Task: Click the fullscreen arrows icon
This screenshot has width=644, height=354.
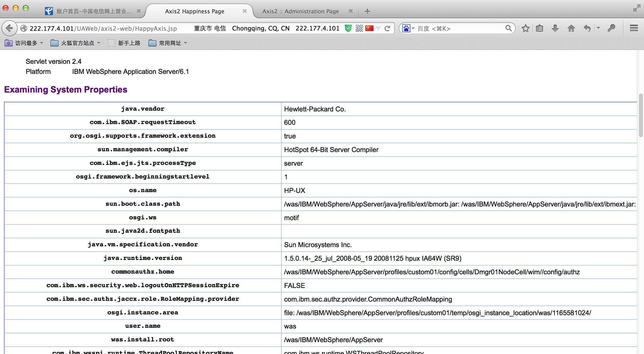Action: tap(637, 8)
